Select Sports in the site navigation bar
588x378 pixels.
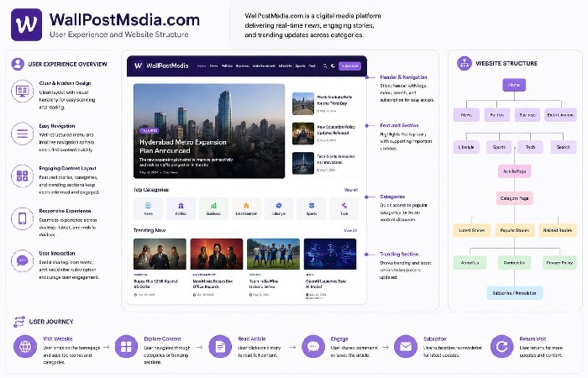click(301, 66)
